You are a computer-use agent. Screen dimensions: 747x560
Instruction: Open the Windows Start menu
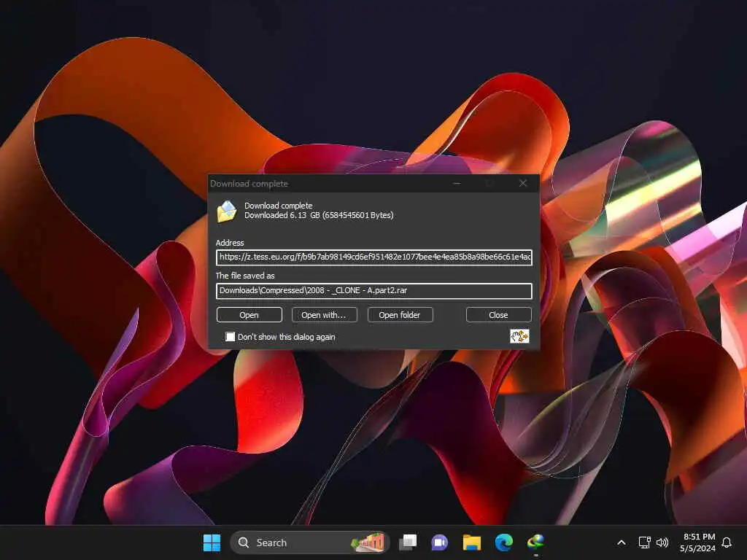click(x=212, y=542)
